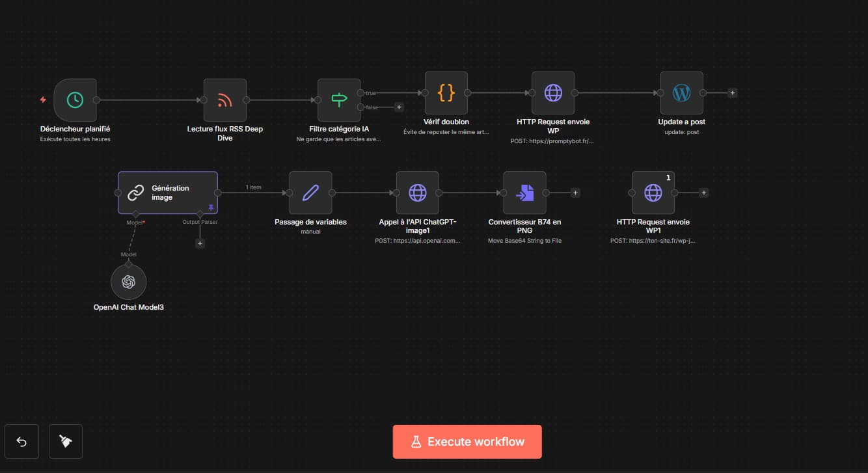
Task: Click the pin icon on Génération image
Action: point(211,207)
